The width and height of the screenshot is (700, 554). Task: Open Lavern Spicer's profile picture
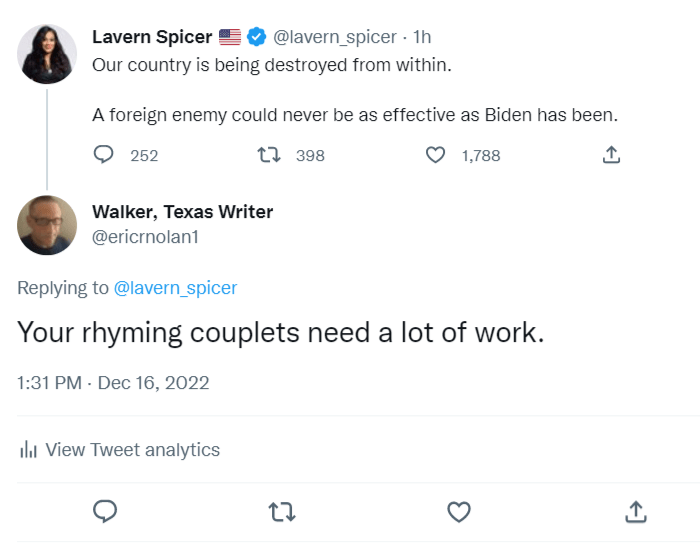(x=47, y=54)
